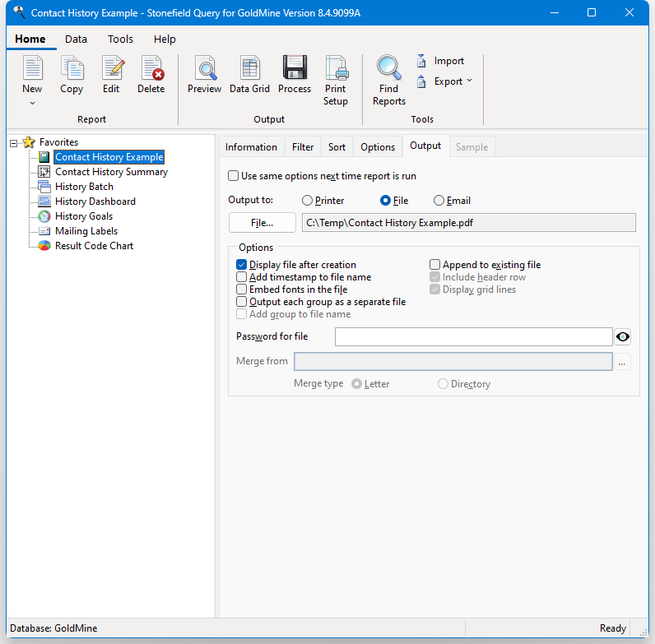
Task: Open the New button dropdown arrow
Action: point(32,103)
